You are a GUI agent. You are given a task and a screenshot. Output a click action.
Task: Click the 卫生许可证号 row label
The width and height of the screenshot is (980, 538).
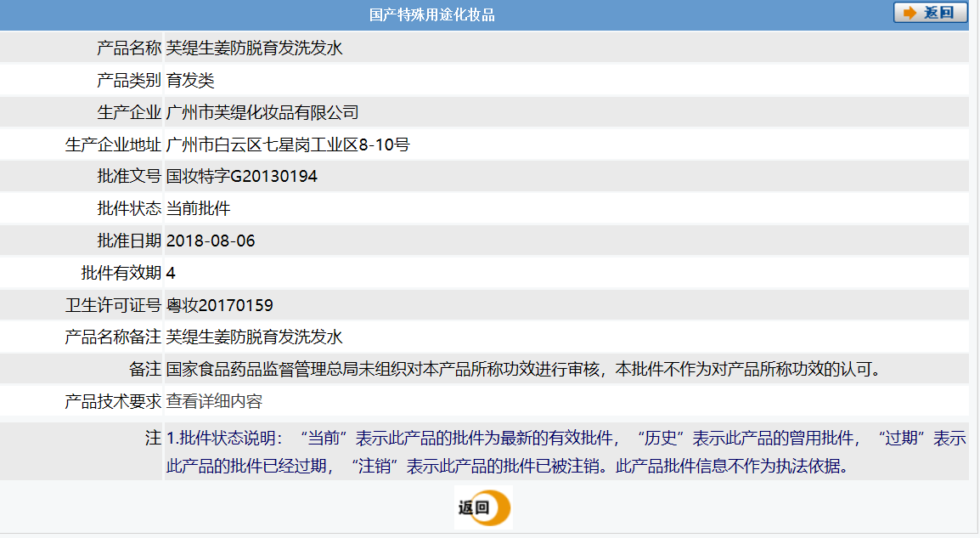coord(113,305)
